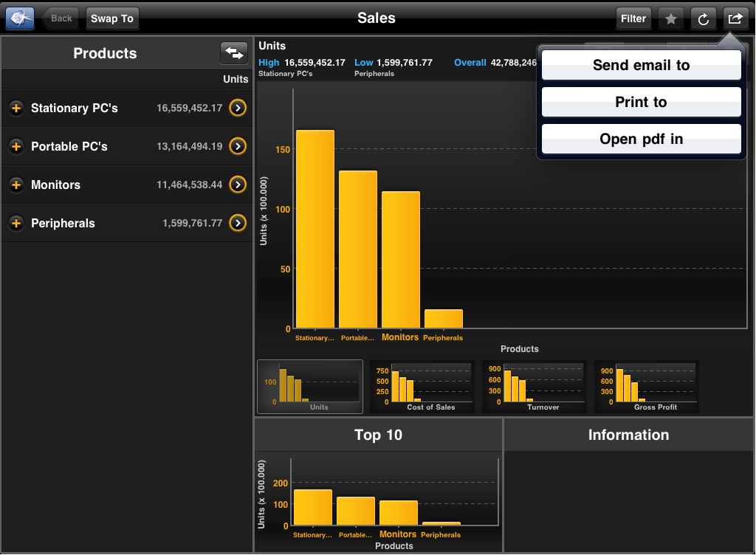Open Monitors detail arrow
This screenshot has height=555, width=756.
[237, 185]
